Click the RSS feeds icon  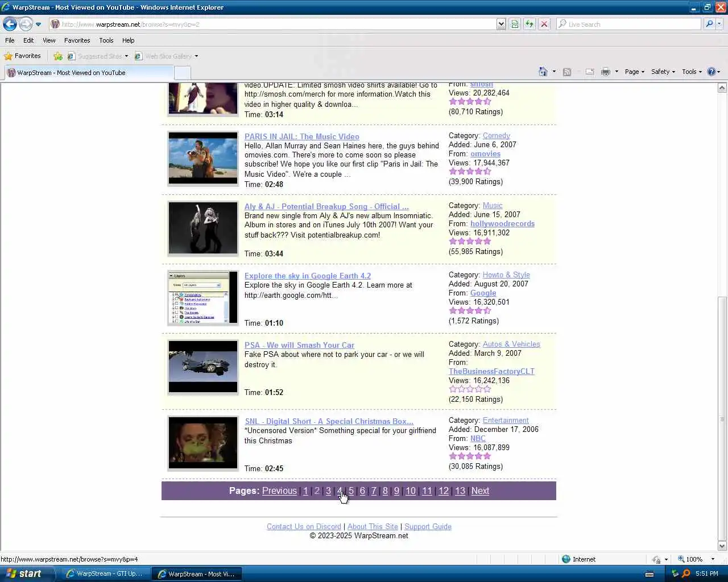[x=567, y=72]
